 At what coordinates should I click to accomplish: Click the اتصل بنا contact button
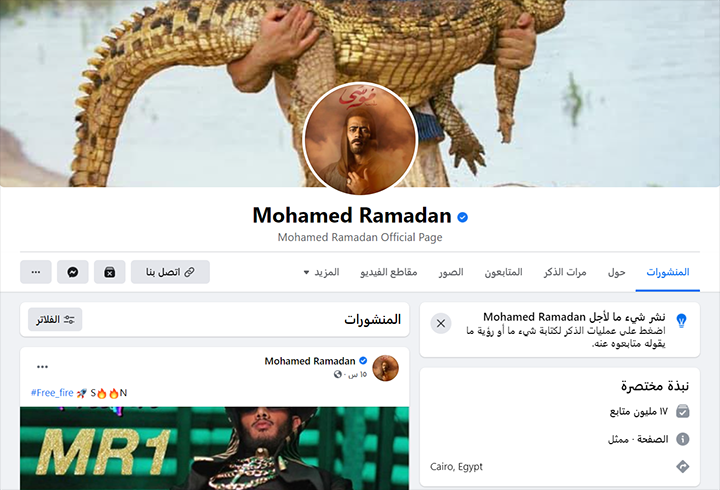170,272
